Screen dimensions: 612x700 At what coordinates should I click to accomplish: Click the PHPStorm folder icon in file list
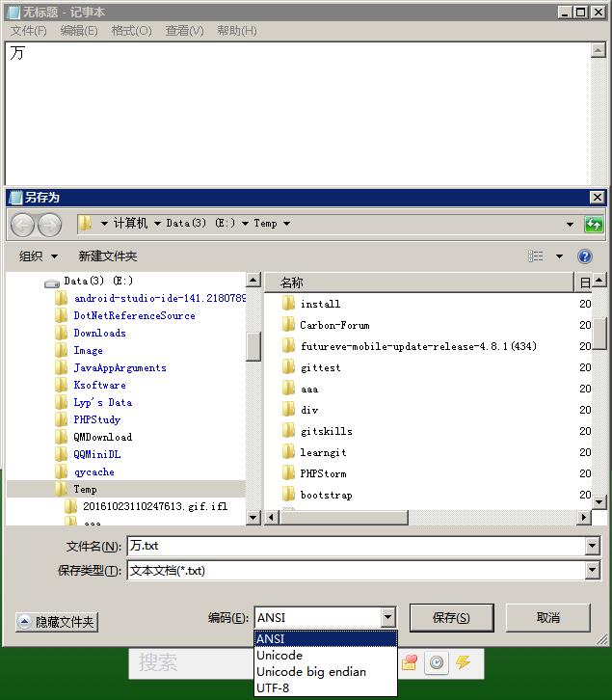pyautogui.click(x=289, y=472)
